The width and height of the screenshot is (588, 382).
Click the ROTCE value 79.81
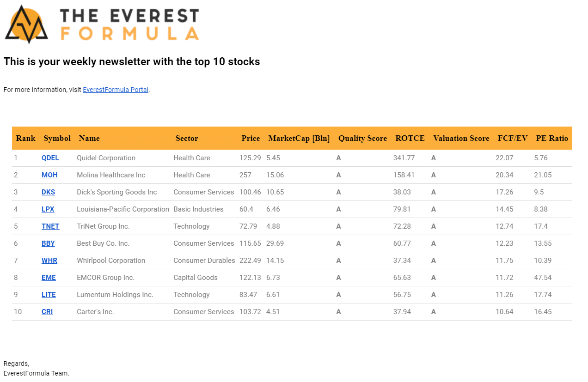tap(402, 209)
